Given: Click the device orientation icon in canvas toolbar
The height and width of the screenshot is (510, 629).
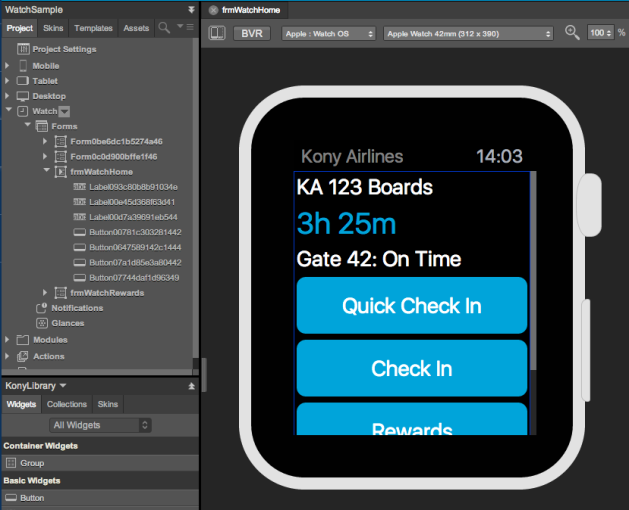Looking at the screenshot, I should [x=217, y=33].
